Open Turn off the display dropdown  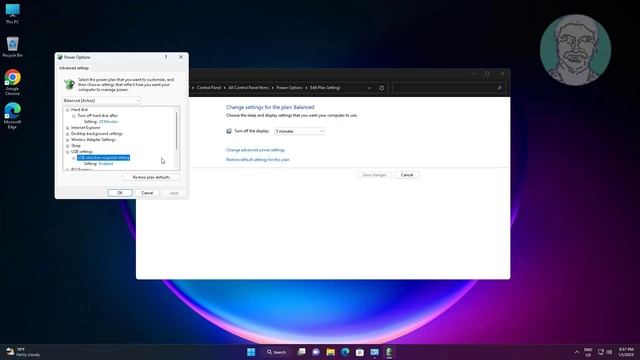click(299, 131)
